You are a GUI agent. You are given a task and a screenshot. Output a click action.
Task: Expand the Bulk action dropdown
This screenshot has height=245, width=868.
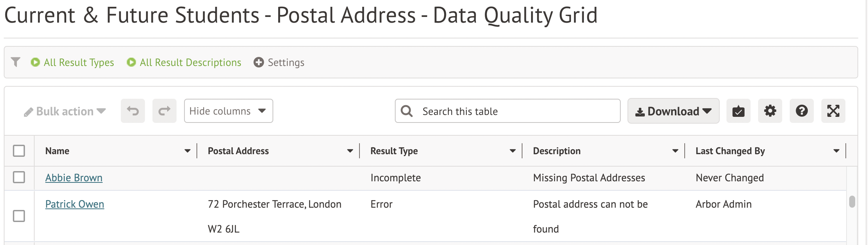coord(65,112)
